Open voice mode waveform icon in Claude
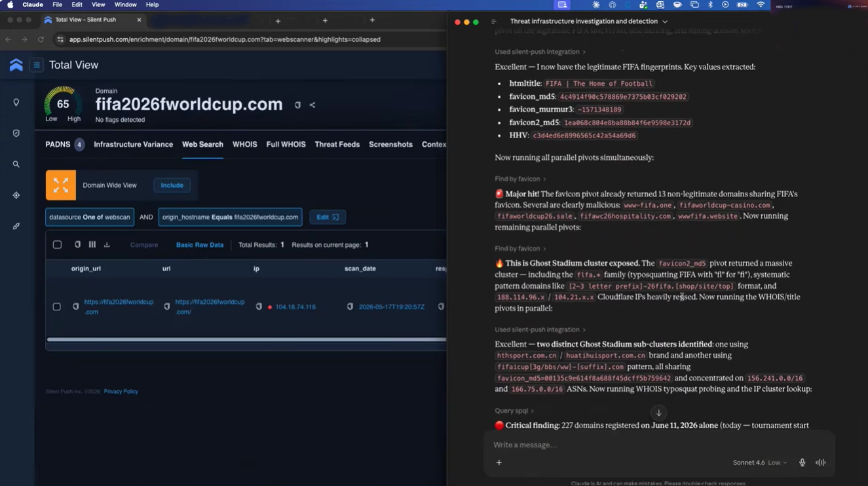The image size is (868, 486). (820, 462)
